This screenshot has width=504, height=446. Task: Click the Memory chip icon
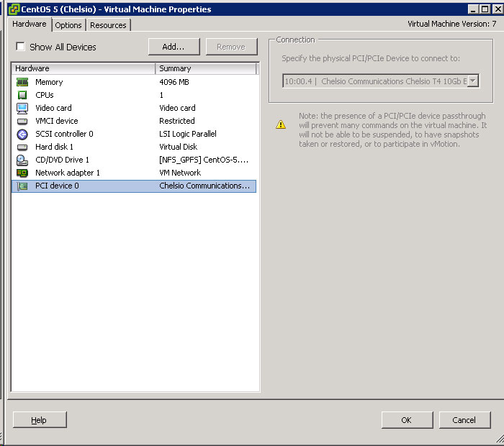22,82
